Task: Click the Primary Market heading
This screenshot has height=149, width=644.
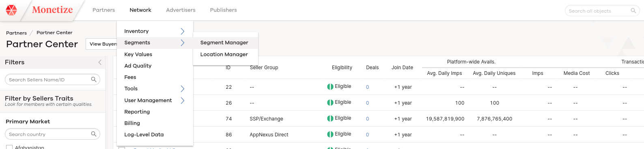Action: point(28,121)
